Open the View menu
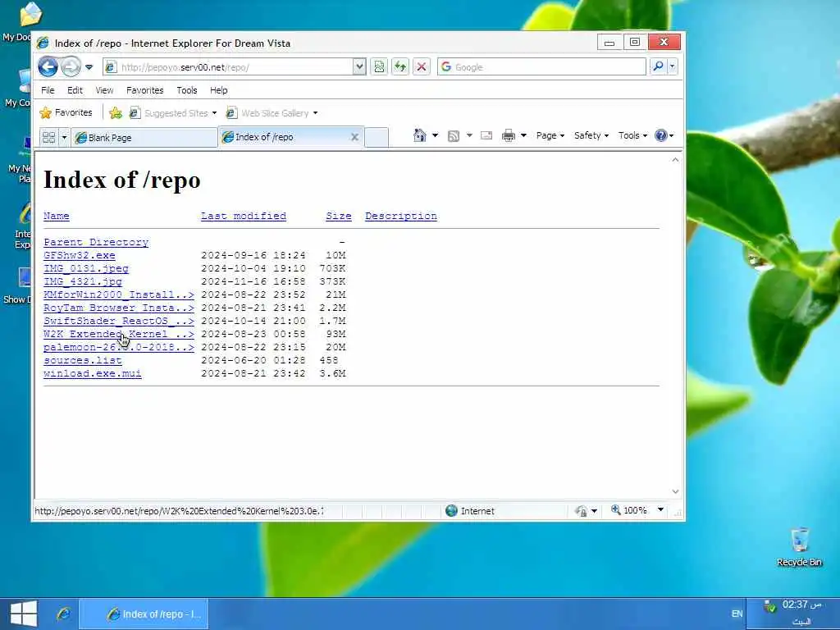The height and width of the screenshot is (630, 840). click(x=104, y=90)
